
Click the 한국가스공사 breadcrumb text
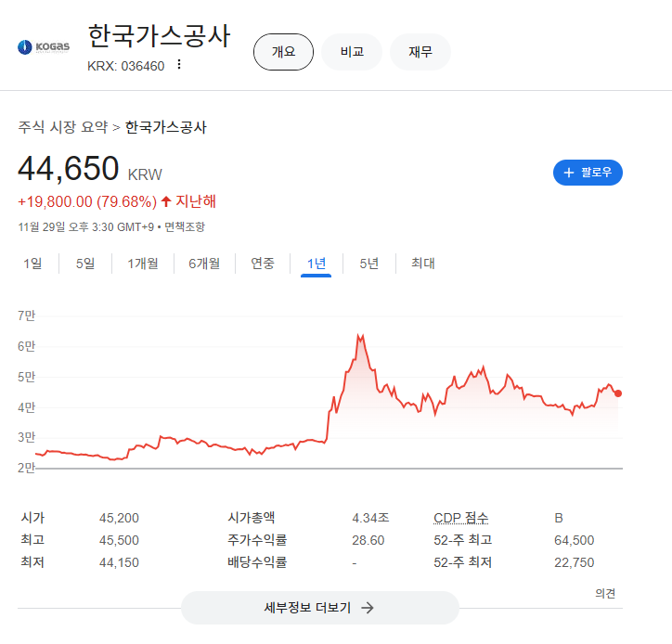click(x=166, y=127)
